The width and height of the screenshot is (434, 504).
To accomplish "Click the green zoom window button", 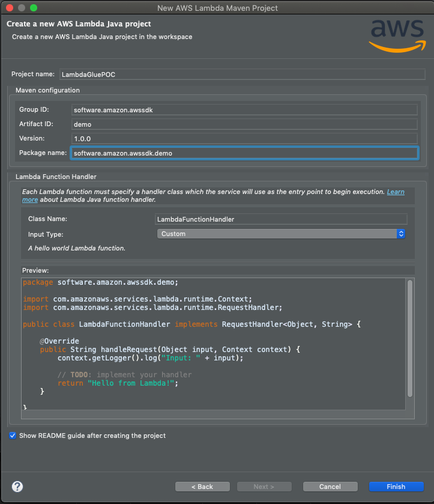I will [34, 8].
